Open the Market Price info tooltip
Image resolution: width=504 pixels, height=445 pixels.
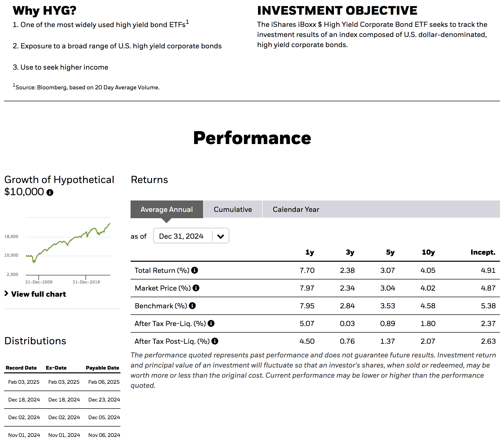pos(196,288)
